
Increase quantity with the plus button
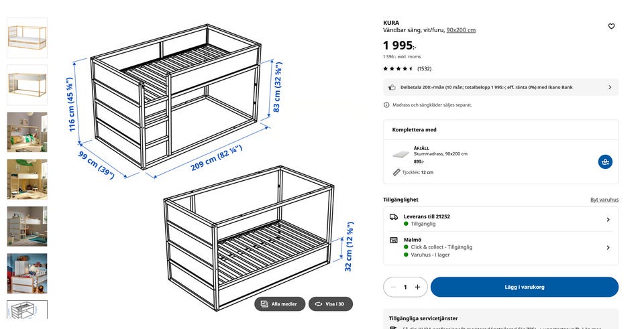click(417, 287)
